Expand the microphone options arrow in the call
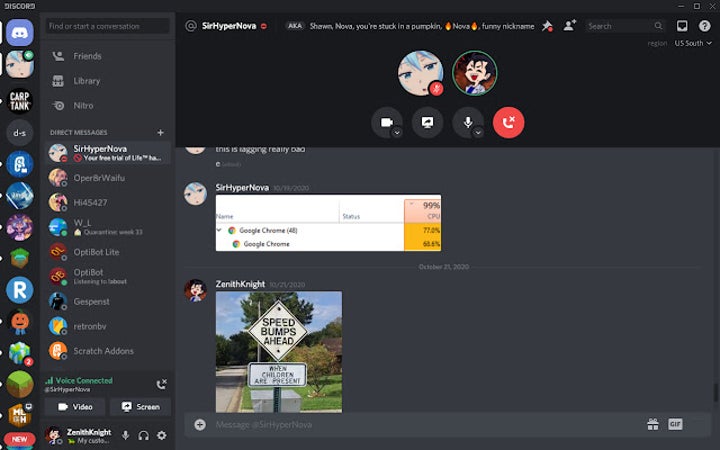Viewport: 720px width, 450px height. pos(478,132)
